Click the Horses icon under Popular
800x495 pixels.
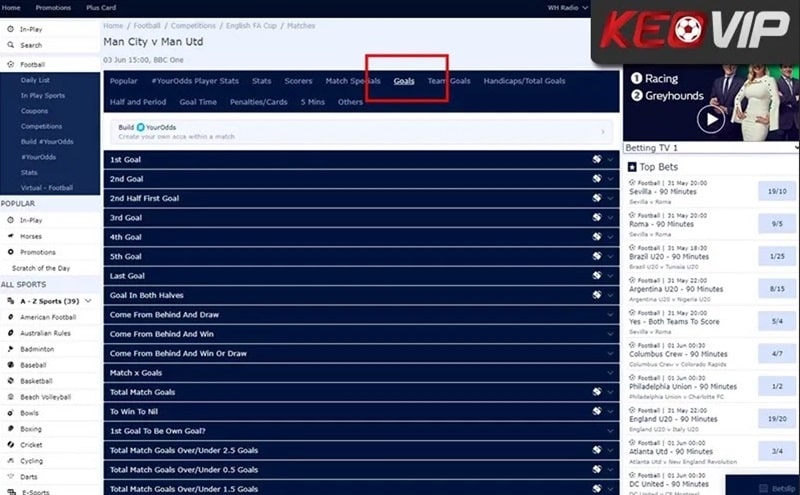pos(10,236)
